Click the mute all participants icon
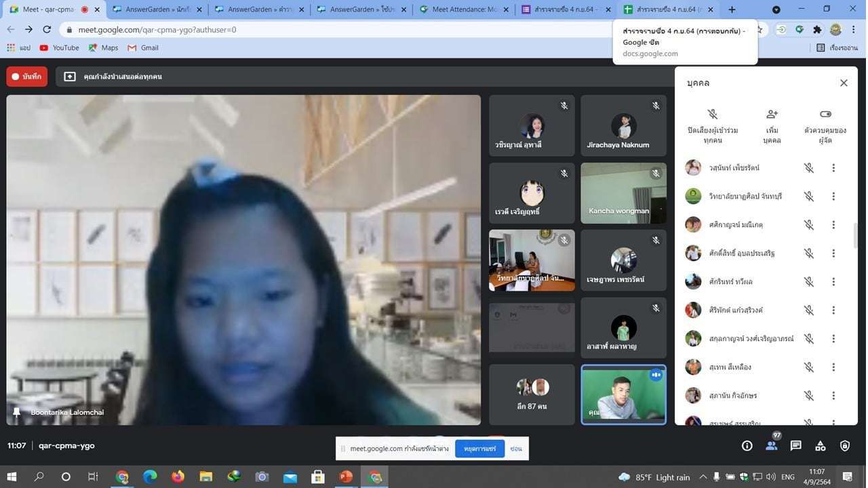The height and width of the screenshot is (488, 868). (x=712, y=115)
